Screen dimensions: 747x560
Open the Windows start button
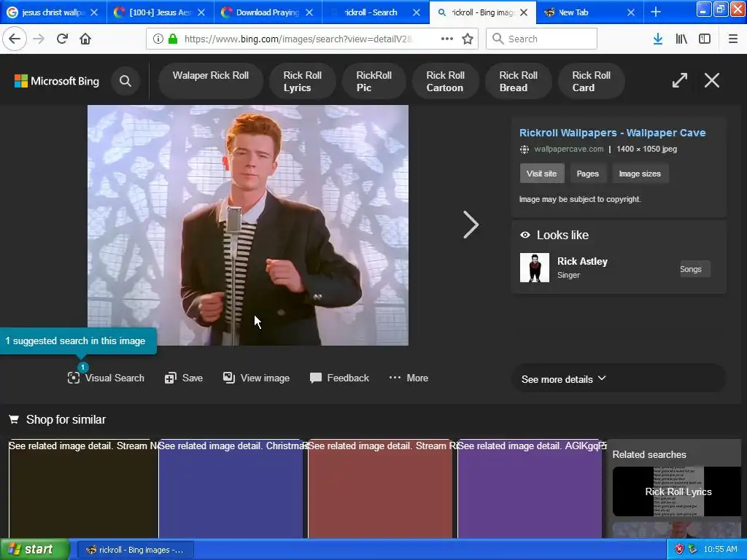(x=34, y=550)
